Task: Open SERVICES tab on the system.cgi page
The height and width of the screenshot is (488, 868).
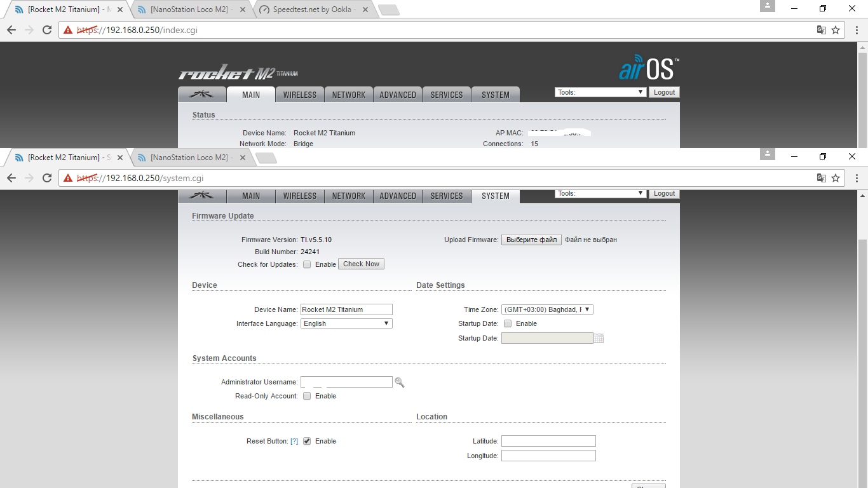Action: tap(447, 196)
